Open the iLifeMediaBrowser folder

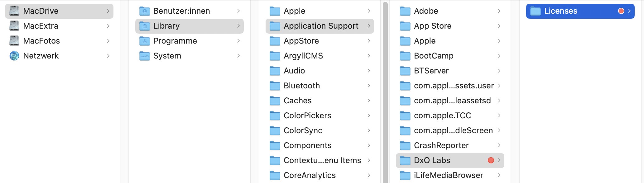coord(448,175)
